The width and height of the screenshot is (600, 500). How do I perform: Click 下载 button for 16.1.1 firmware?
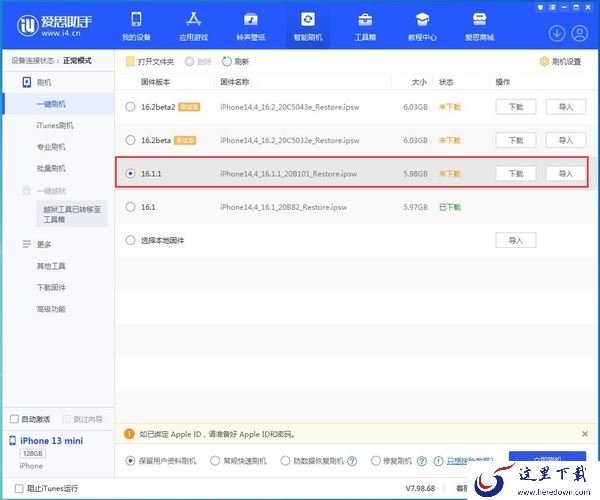pyautogui.click(x=515, y=173)
